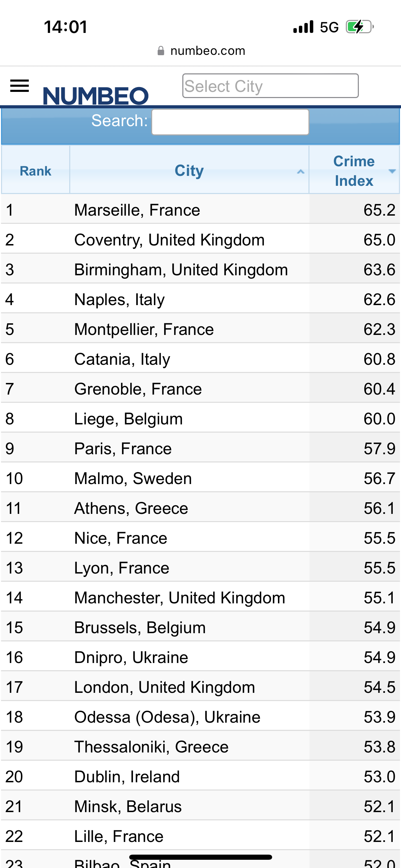Tap the cellular signal bars icon
Image resolution: width=401 pixels, height=868 pixels.
[x=303, y=27]
